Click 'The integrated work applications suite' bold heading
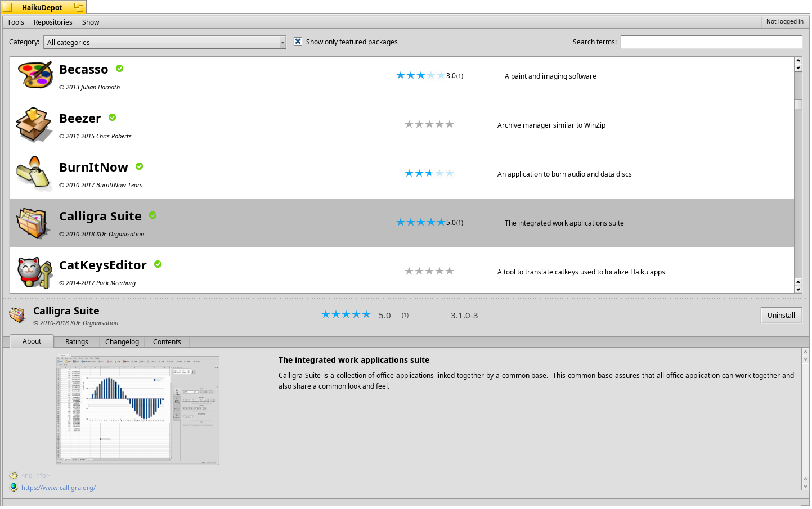Image resolution: width=812 pixels, height=509 pixels. (354, 361)
